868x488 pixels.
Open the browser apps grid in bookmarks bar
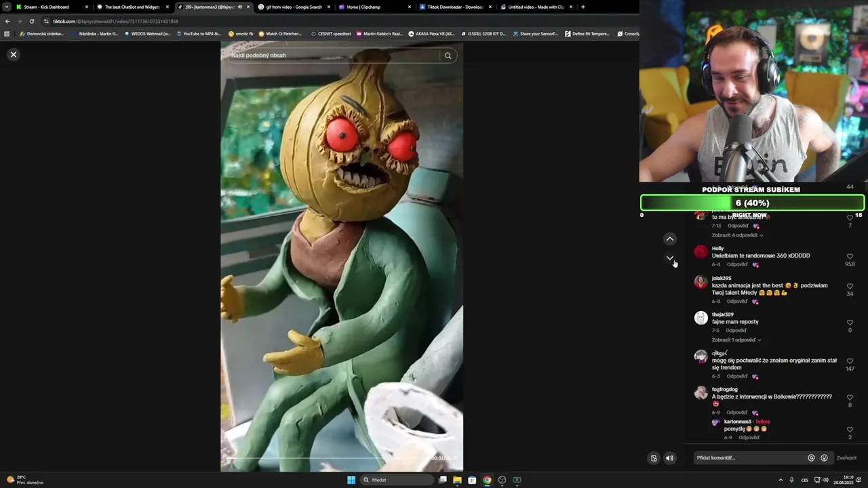pyautogui.click(x=7, y=34)
